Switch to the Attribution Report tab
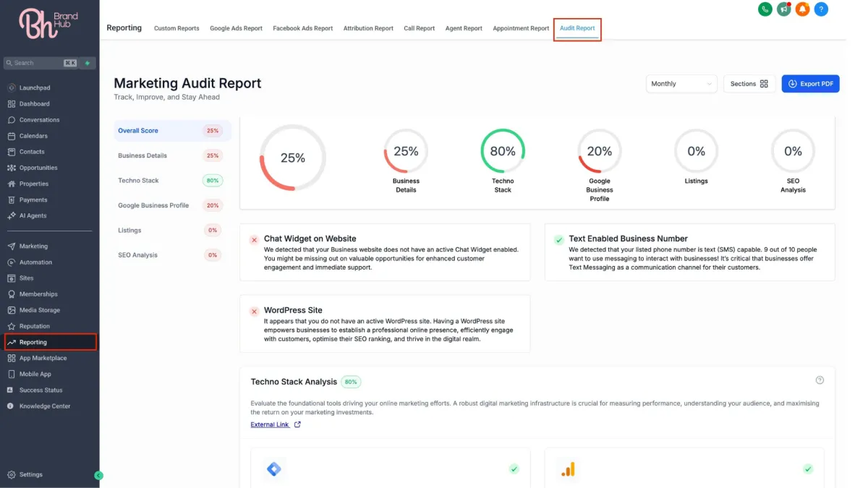 click(368, 28)
